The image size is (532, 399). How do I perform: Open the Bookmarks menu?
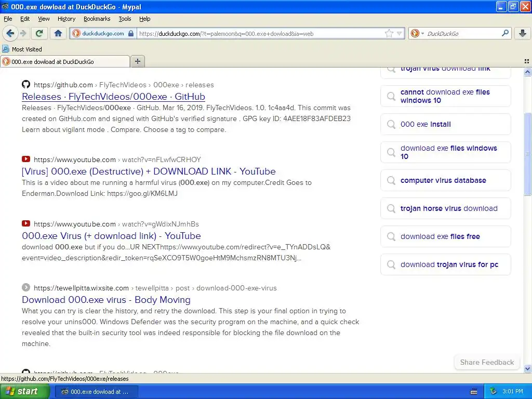click(x=97, y=19)
